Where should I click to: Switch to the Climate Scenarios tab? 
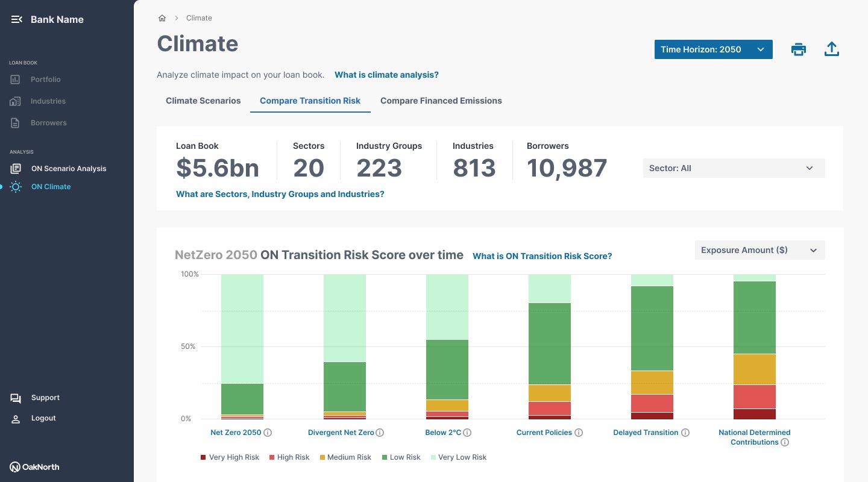point(203,101)
